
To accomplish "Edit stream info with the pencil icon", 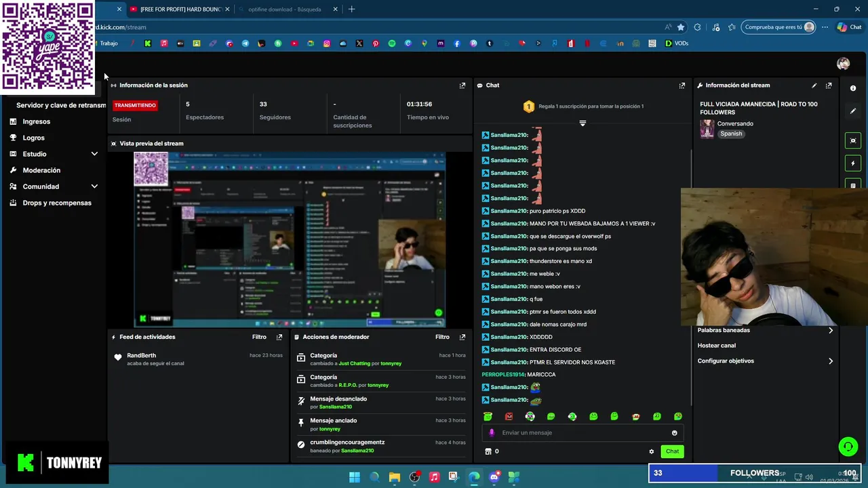I will click(814, 85).
